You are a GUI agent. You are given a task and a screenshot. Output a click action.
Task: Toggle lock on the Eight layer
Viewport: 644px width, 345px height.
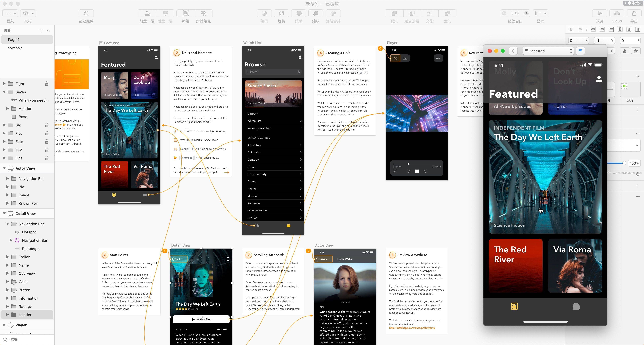click(x=46, y=84)
